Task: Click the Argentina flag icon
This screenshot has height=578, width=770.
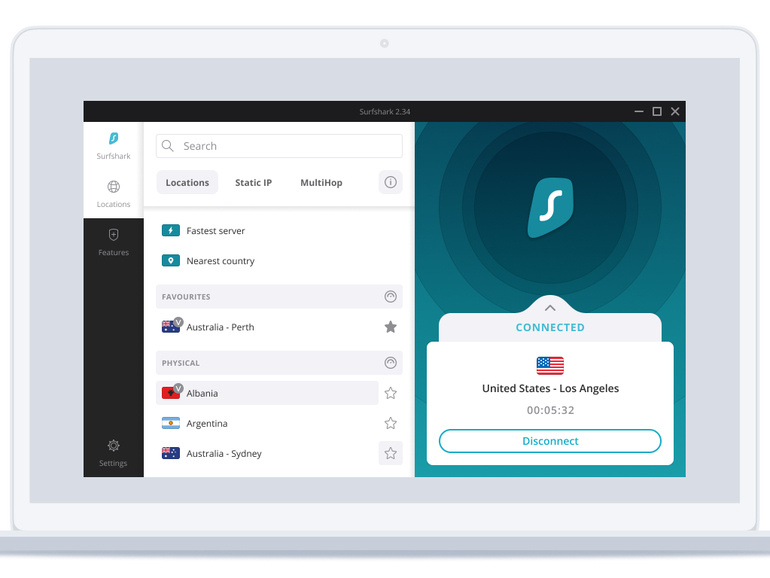Action: [171, 423]
